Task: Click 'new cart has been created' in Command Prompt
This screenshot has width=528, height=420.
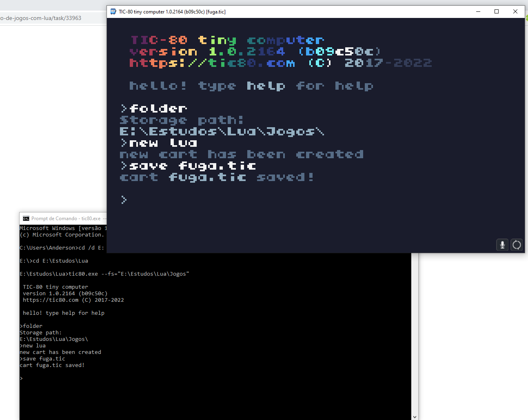Action: click(60, 352)
